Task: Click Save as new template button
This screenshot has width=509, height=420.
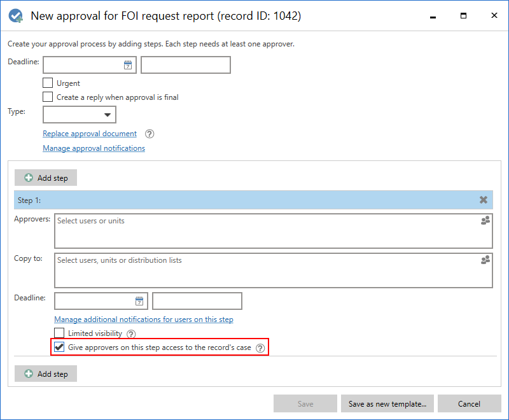Action: tap(387, 403)
